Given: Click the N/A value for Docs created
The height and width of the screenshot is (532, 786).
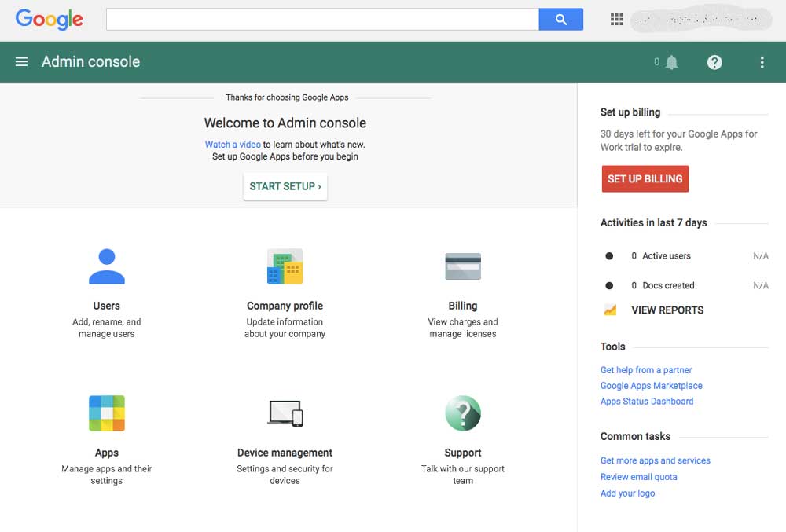Looking at the screenshot, I should 760,285.
